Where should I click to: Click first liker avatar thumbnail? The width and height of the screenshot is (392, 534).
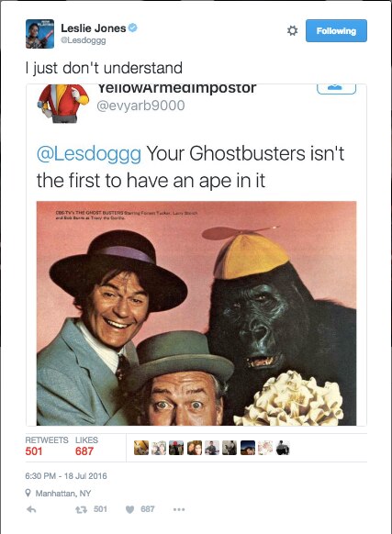(x=141, y=448)
